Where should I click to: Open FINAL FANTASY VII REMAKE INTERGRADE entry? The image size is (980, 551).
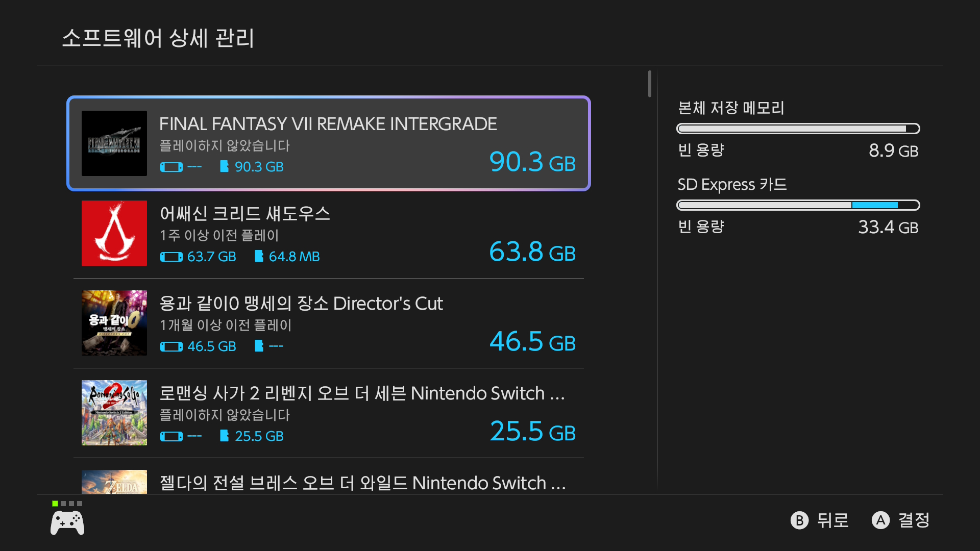point(329,143)
